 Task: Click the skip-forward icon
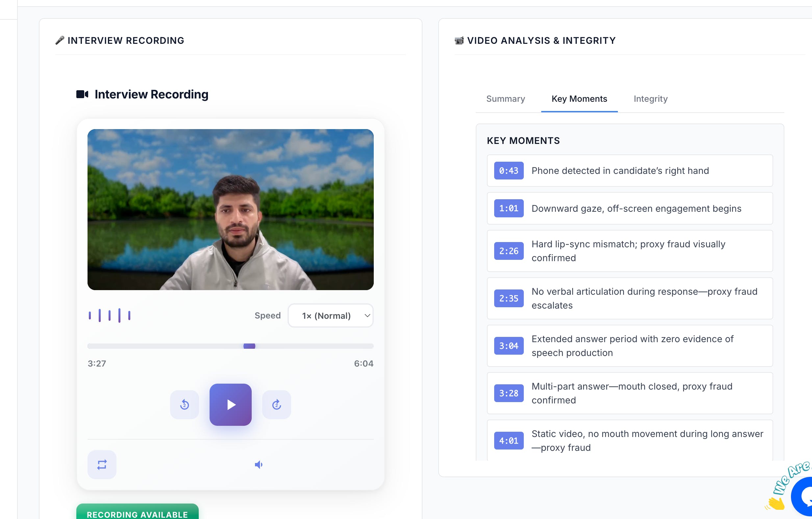pos(276,404)
